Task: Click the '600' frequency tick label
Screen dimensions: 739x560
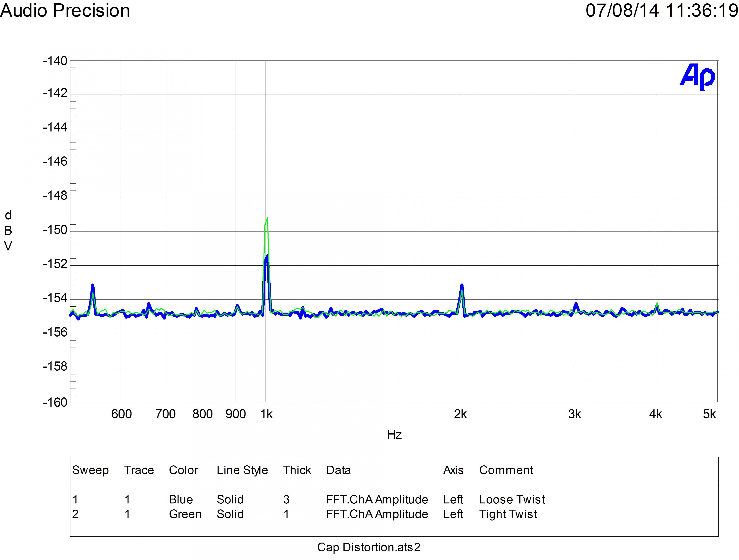Action: click(121, 414)
